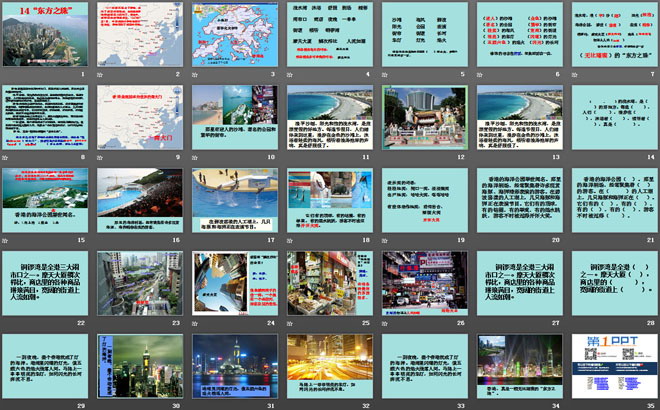The image size is (660, 410).
Task: Click the star icon below slide 9
Action: pyautogui.click(x=101, y=157)
